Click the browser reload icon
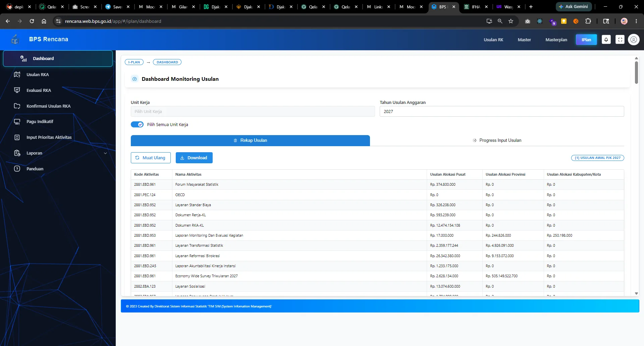644x346 pixels. pos(32,21)
